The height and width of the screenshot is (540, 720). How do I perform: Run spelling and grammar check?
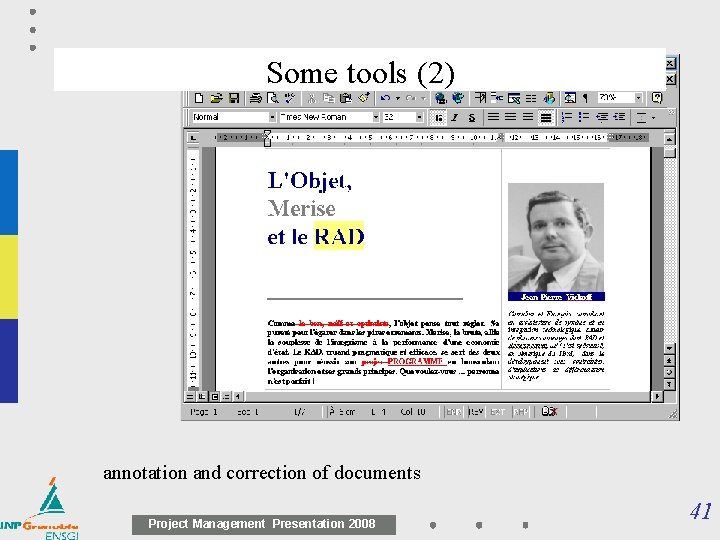tap(289, 98)
